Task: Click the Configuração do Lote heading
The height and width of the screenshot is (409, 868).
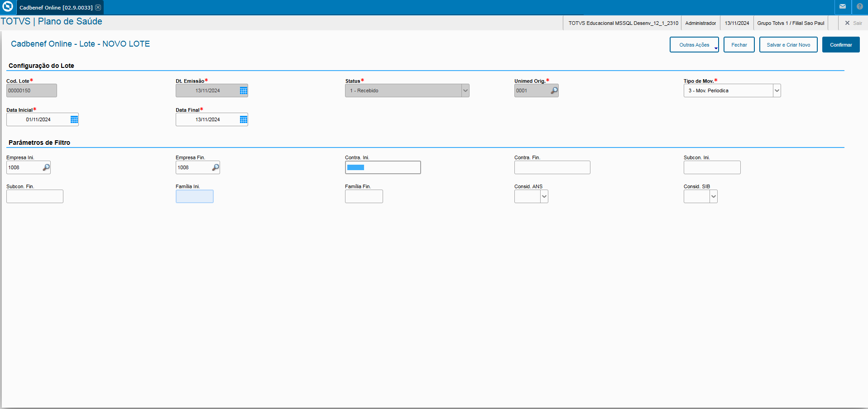Action: (x=41, y=66)
